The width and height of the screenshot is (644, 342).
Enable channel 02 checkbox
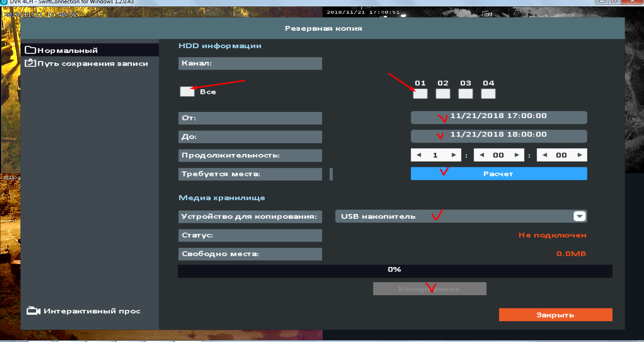[x=443, y=94]
